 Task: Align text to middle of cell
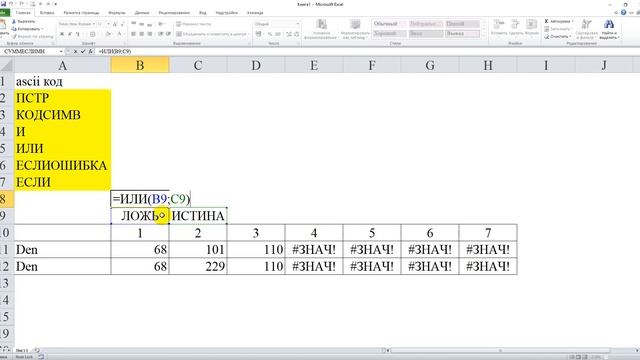point(142,24)
